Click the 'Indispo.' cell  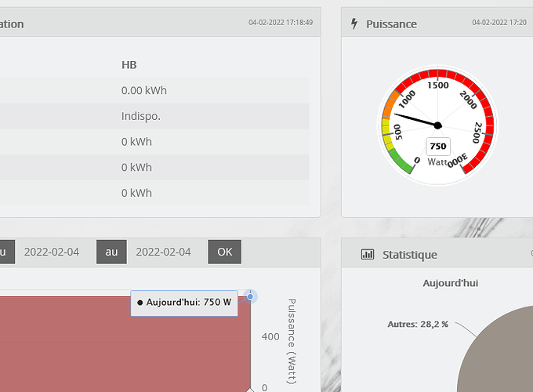(x=141, y=116)
